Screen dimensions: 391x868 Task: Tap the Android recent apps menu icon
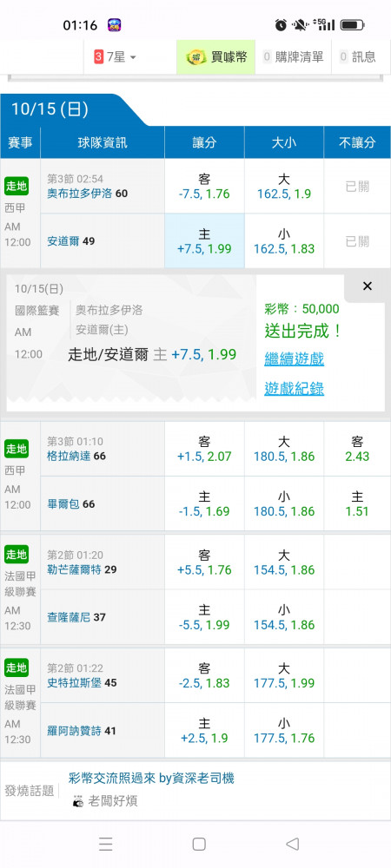106,844
